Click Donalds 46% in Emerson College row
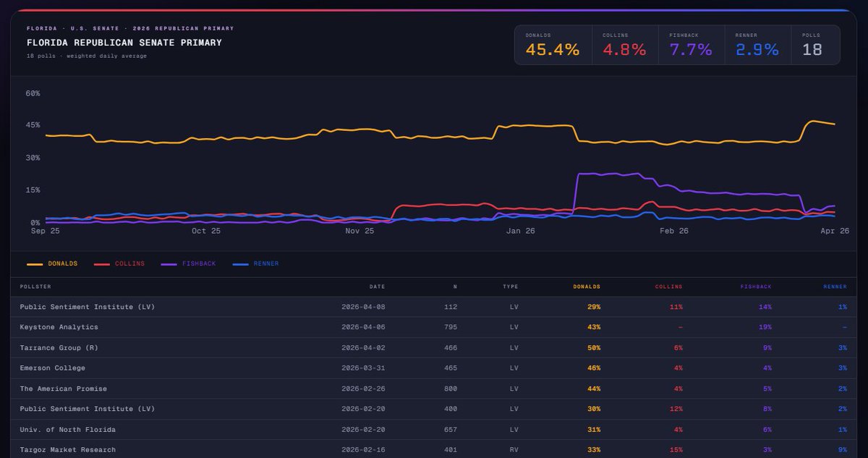This screenshot has height=458, width=868. [x=594, y=368]
